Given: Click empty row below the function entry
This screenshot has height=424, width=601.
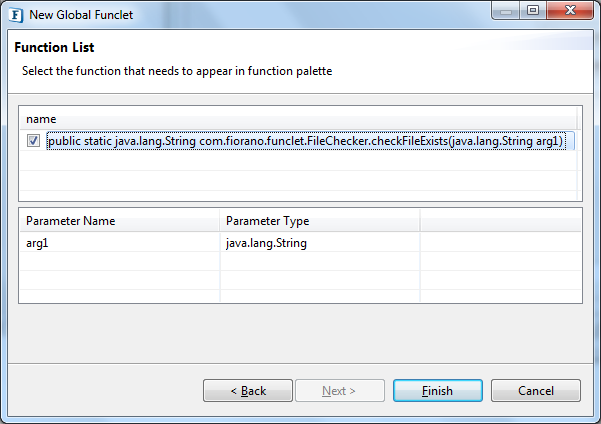Looking at the screenshot, I should click(x=300, y=161).
